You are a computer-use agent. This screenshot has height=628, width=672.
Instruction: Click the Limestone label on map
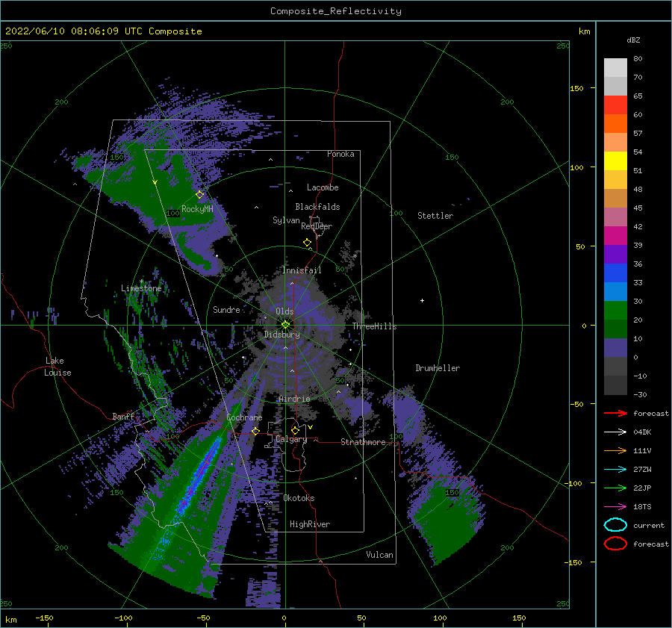click(141, 288)
